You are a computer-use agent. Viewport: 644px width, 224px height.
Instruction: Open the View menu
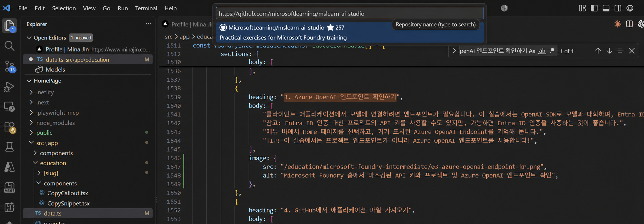[x=89, y=8]
